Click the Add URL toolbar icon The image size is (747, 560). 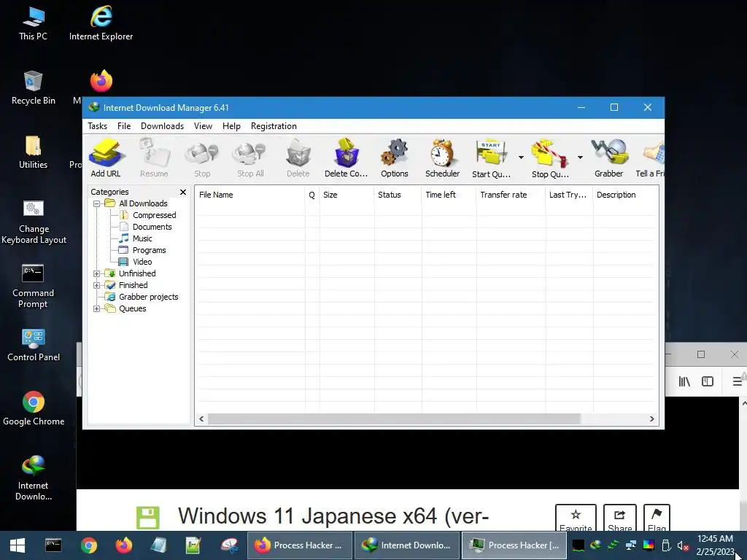(106, 158)
